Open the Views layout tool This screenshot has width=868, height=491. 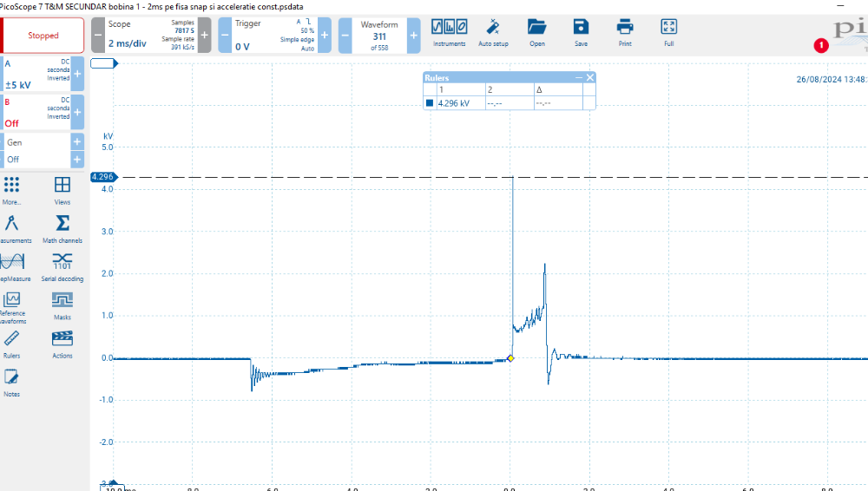coord(62,189)
